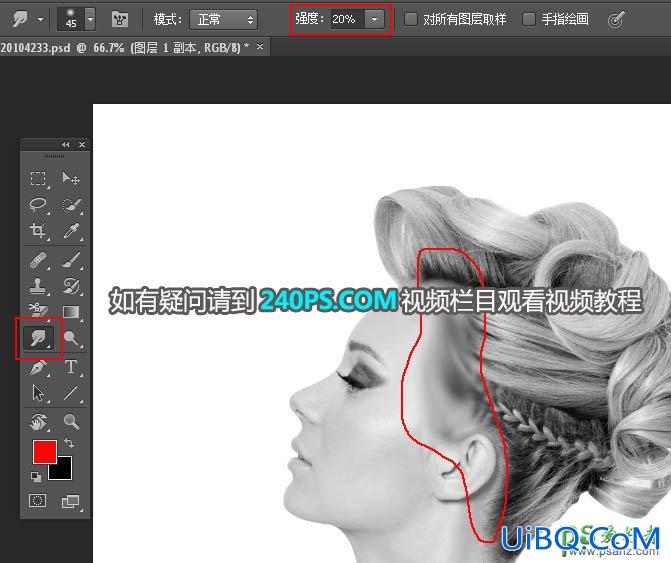The height and width of the screenshot is (563, 671).
Task: Close the floating toolbox panel
Action: pos(82,145)
